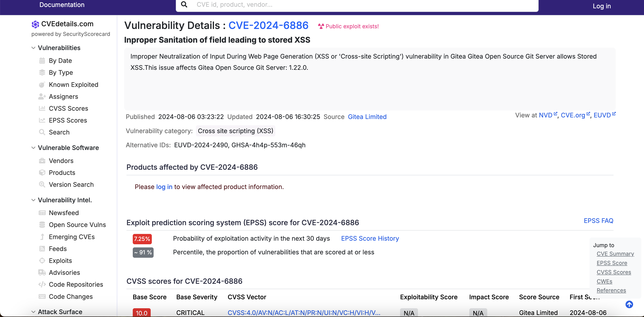Go to CVSS Scores in sidebar

(68, 108)
